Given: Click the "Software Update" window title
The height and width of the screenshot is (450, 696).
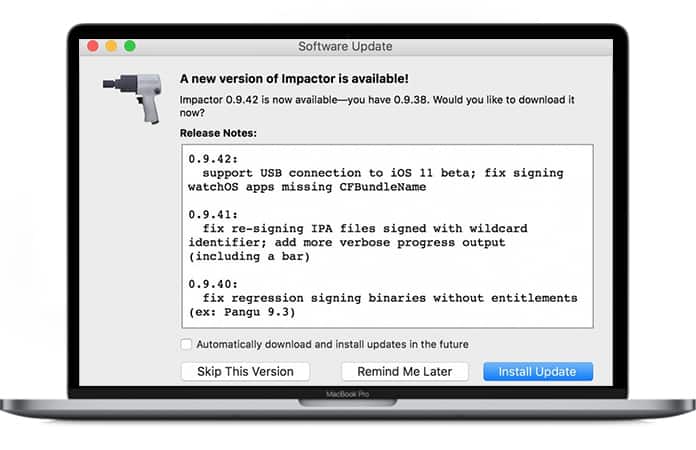Looking at the screenshot, I should [x=345, y=46].
